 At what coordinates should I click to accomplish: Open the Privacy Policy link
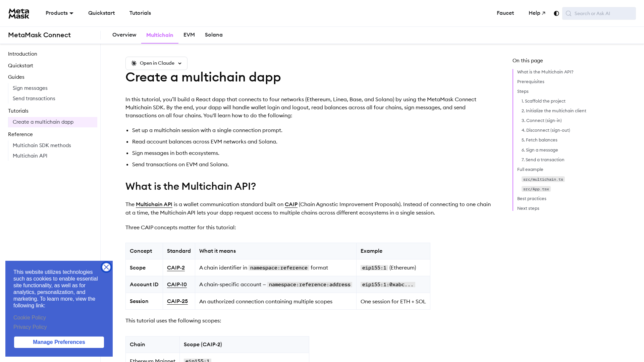click(30, 327)
